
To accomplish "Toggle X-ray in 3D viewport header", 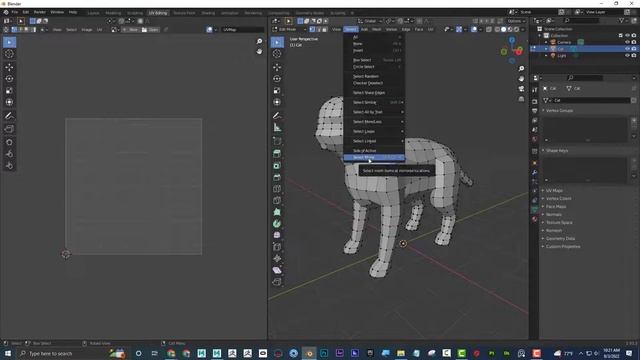I will (x=489, y=29).
